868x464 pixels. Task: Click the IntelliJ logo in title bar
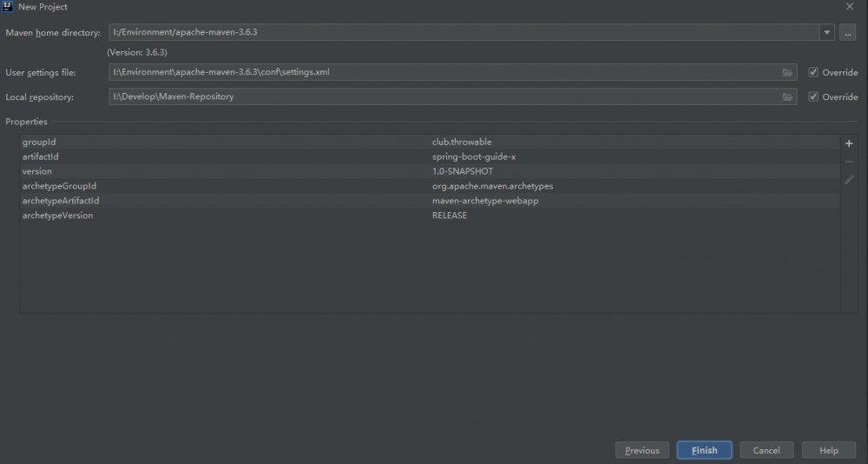coord(8,7)
